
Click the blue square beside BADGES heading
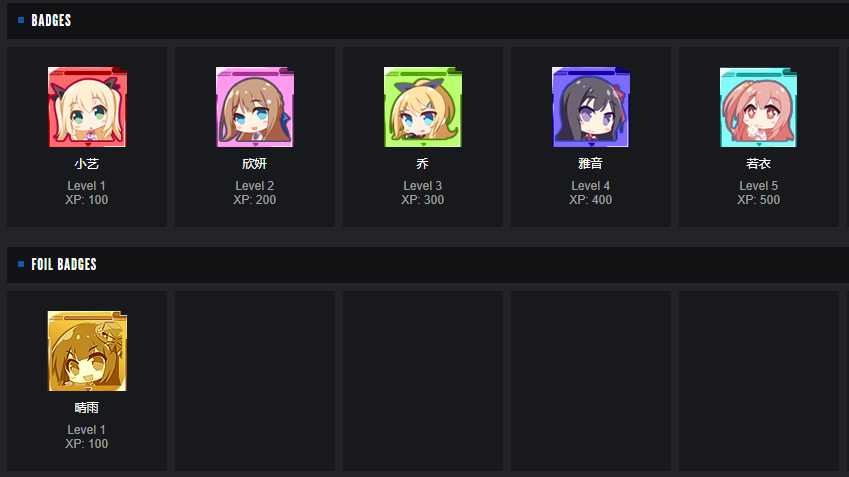21,20
